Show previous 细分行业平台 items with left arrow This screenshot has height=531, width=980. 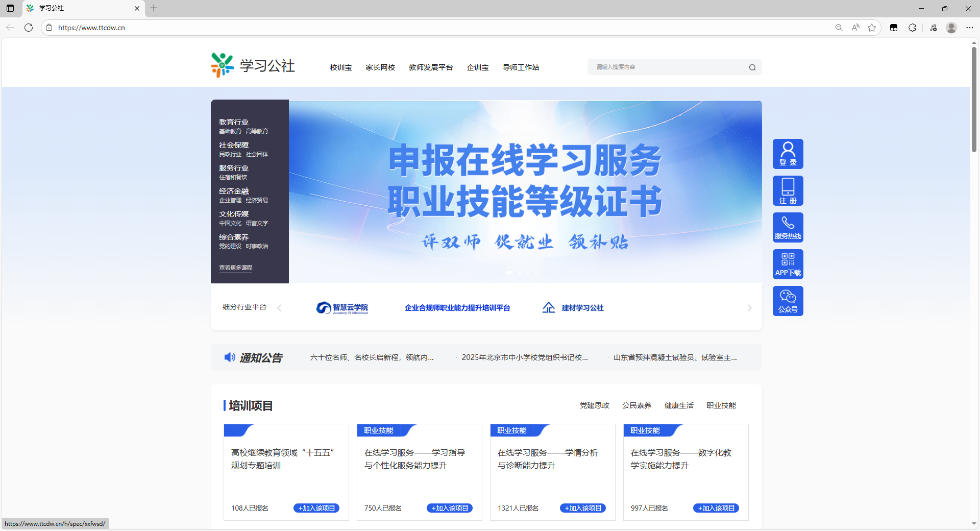tap(279, 308)
